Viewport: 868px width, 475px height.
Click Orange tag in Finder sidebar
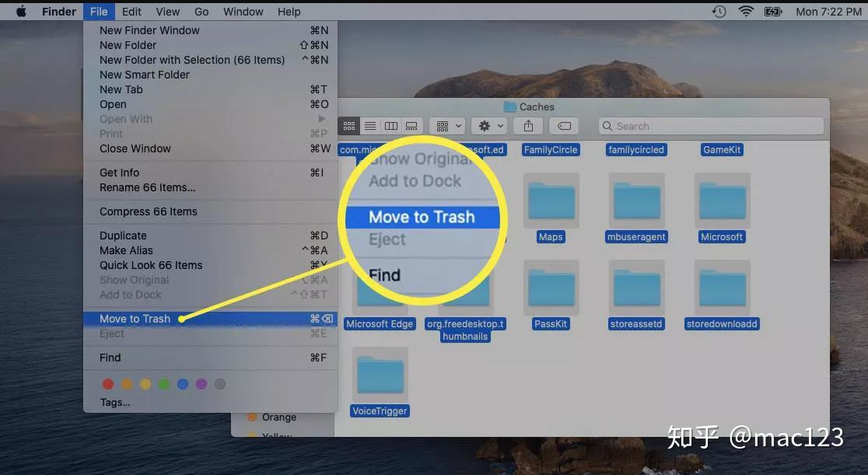point(279,417)
